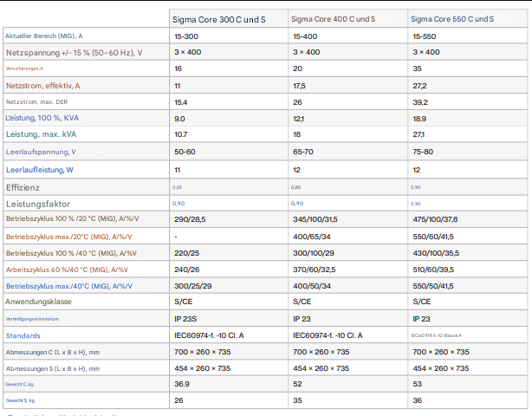Select the '26' weight S value
532x416 pixels.
[x=178, y=400]
